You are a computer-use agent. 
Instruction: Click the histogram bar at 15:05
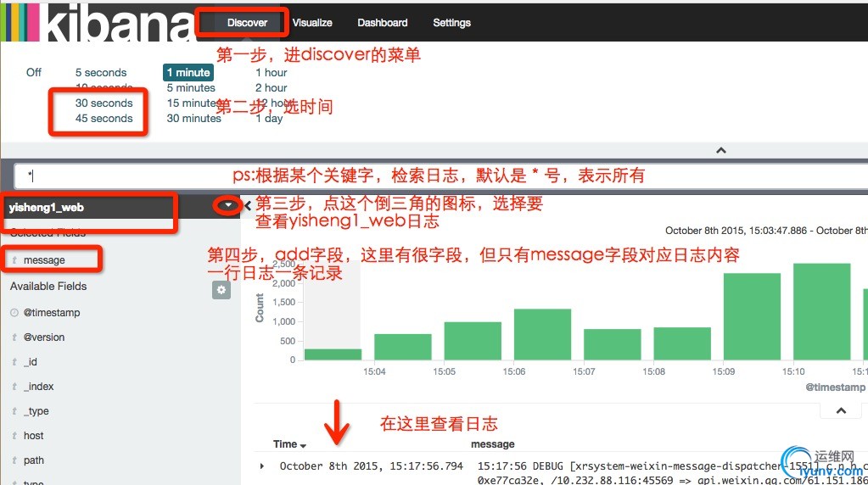(473, 341)
